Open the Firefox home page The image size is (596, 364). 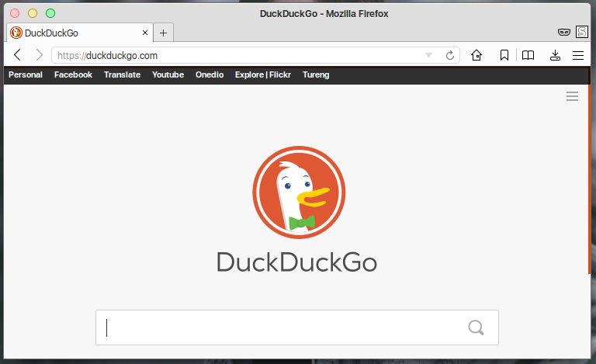[476, 55]
